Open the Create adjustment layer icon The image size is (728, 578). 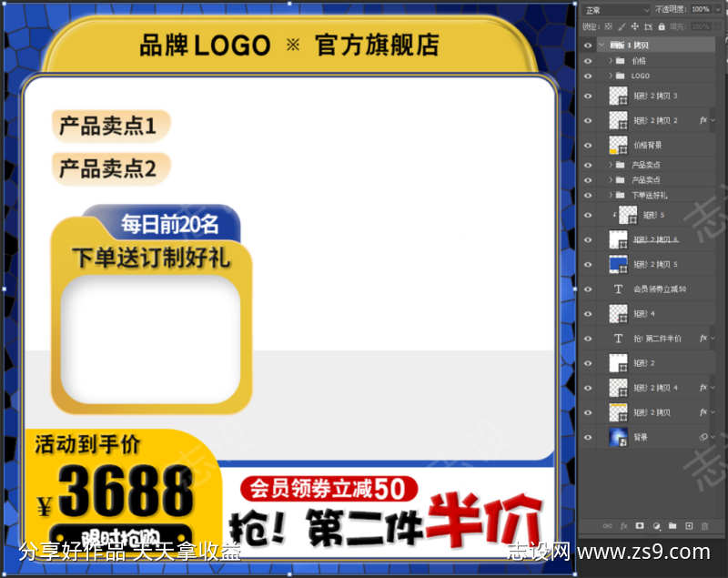pos(657,525)
